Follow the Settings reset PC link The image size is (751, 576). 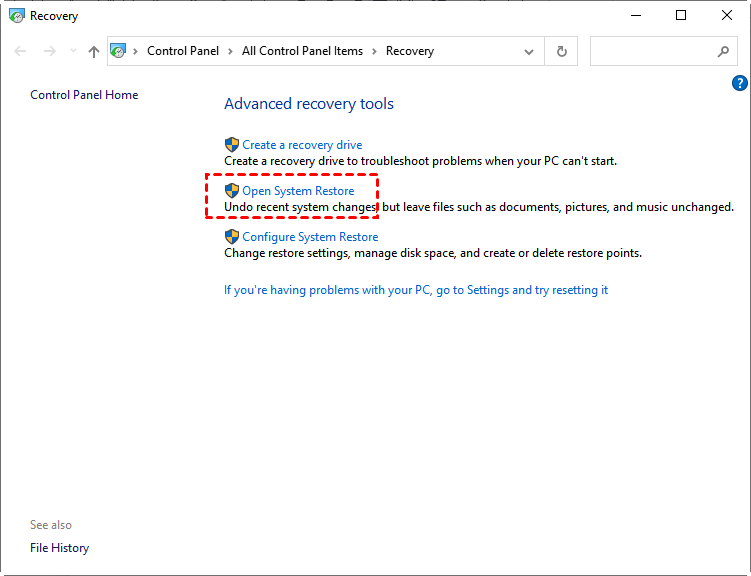(415, 290)
